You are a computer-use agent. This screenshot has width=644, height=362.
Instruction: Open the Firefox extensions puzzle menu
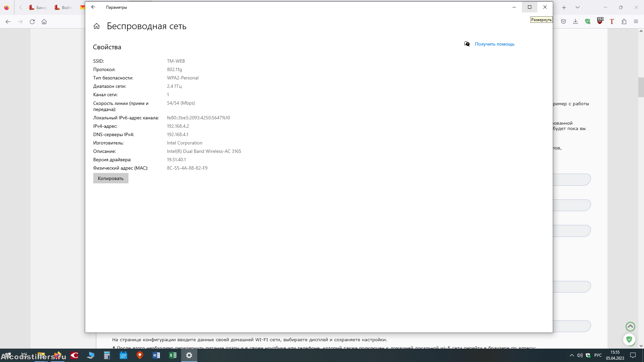[x=624, y=22]
